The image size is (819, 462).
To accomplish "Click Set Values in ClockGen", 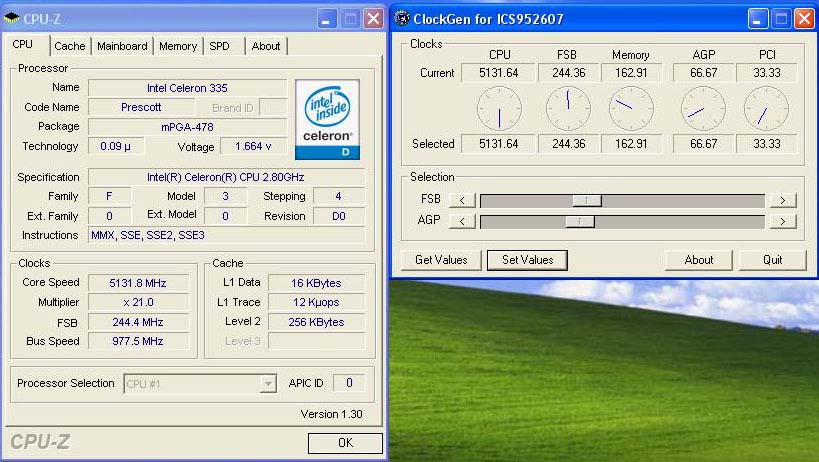I will pyautogui.click(x=527, y=260).
